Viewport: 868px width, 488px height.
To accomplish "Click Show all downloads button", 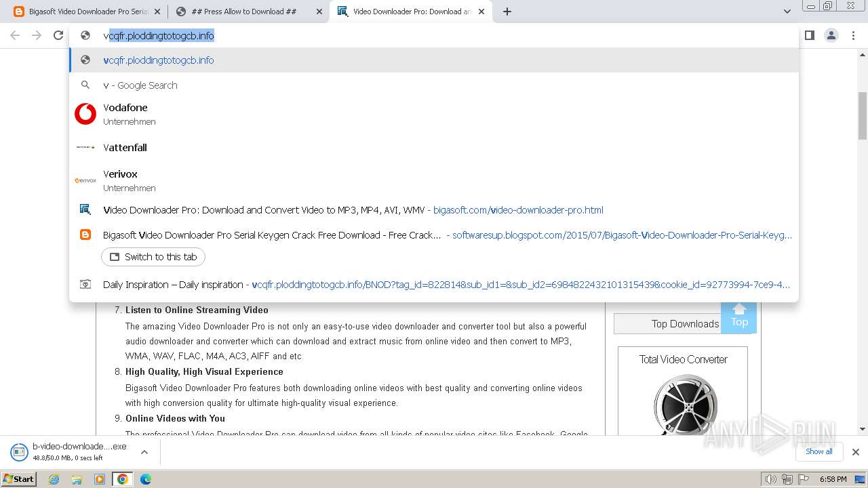I will 819,451.
